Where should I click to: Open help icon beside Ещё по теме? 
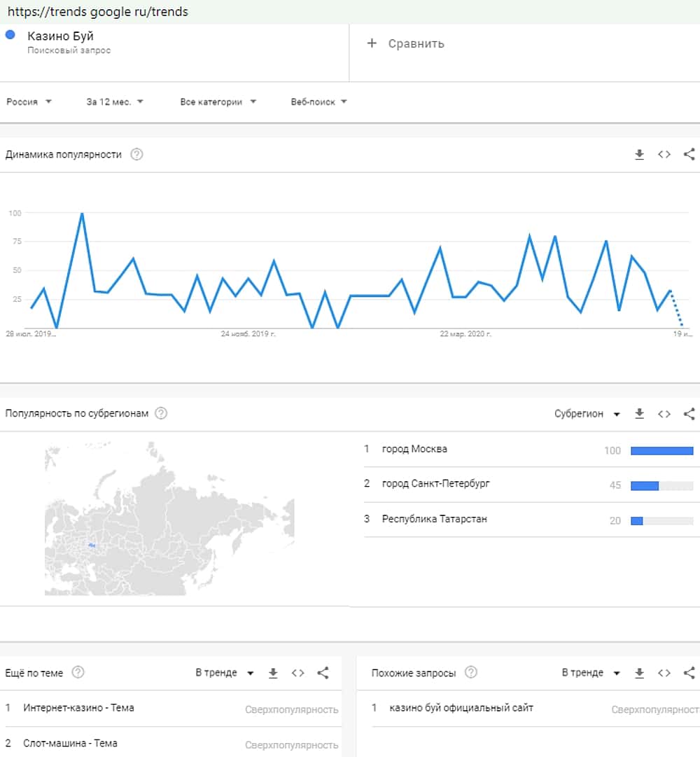78,672
